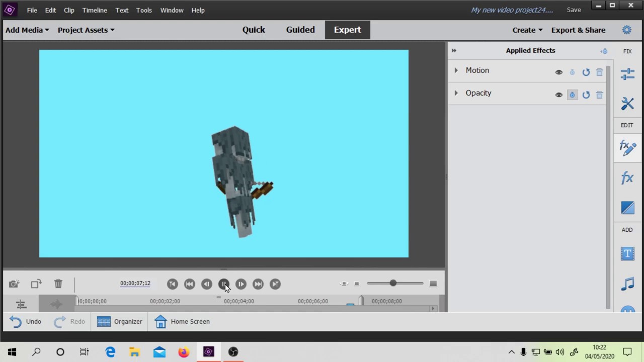Step forward one frame

click(x=241, y=284)
